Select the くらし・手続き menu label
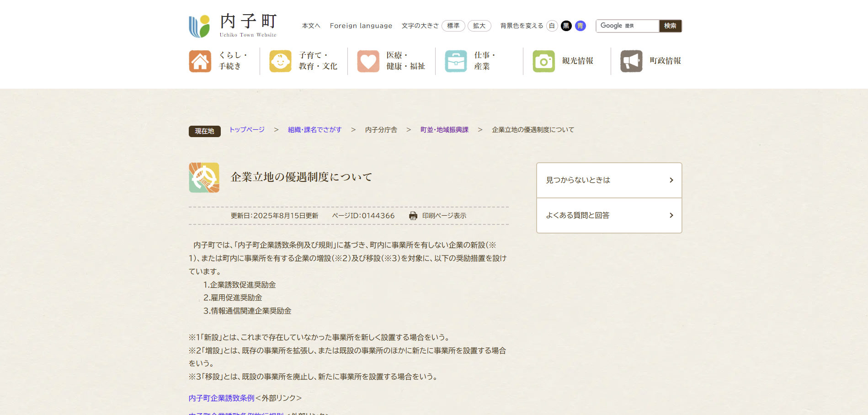 233,61
